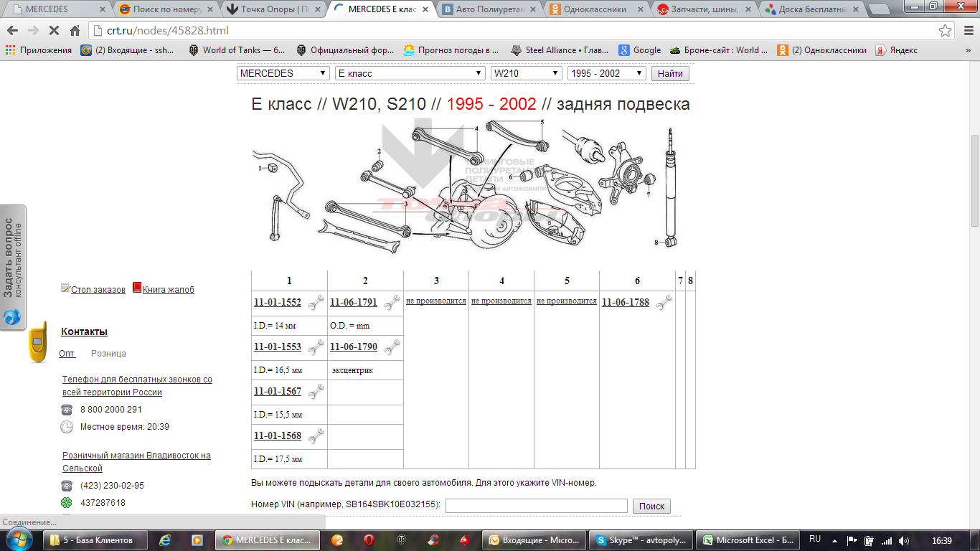Image resolution: width=980 pixels, height=551 pixels.
Task: Open Microsoft Excel from taskbar
Action: click(748, 540)
